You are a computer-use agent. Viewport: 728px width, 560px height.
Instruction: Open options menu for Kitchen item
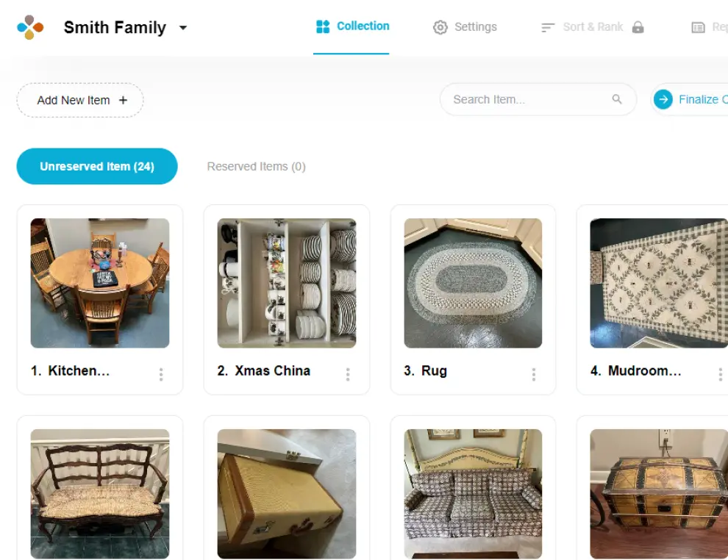161,374
